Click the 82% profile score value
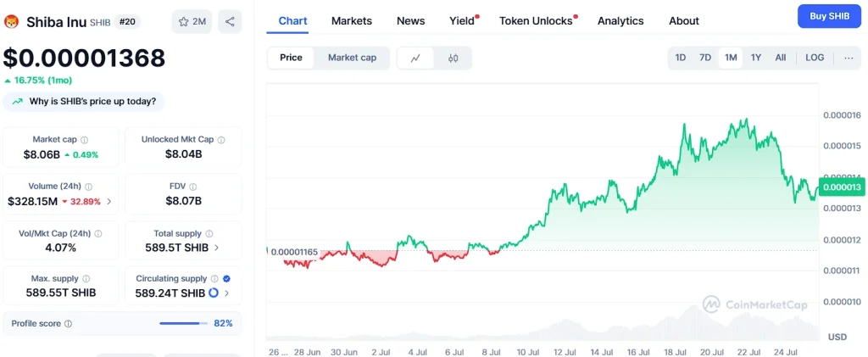 point(223,323)
